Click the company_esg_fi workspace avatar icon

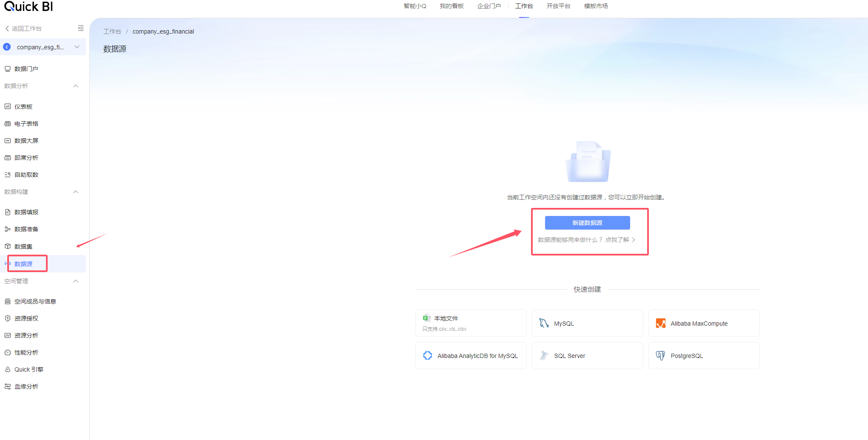(7, 47)
